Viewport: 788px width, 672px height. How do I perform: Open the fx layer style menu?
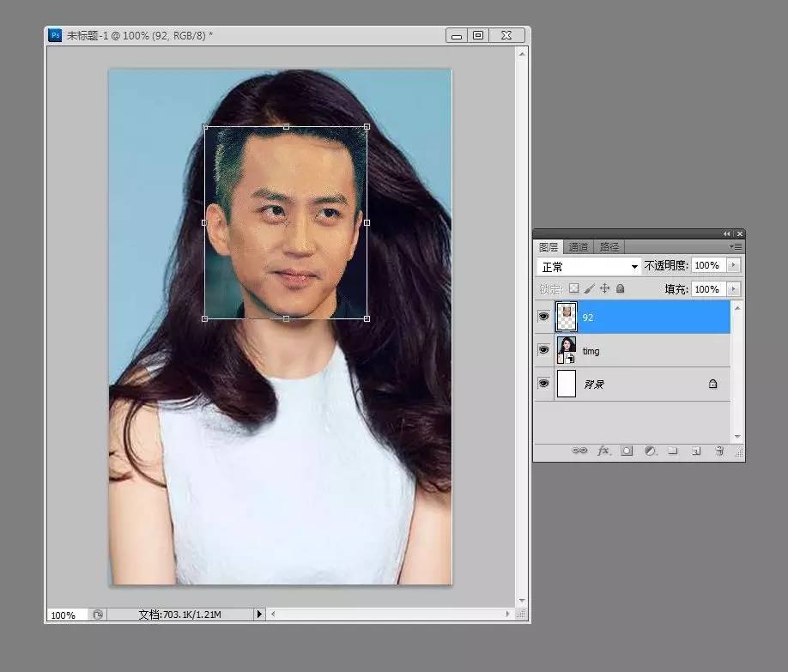[603, 451]
